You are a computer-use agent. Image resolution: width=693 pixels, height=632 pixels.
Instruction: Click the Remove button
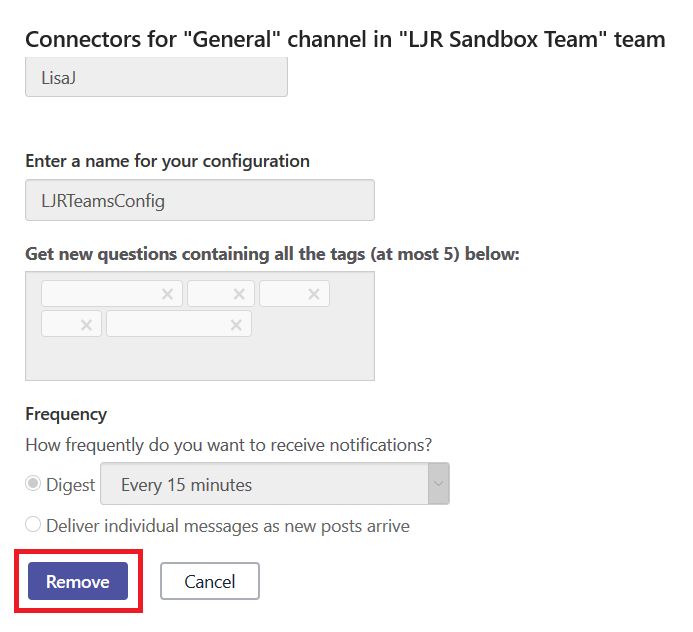pos(78,581)
